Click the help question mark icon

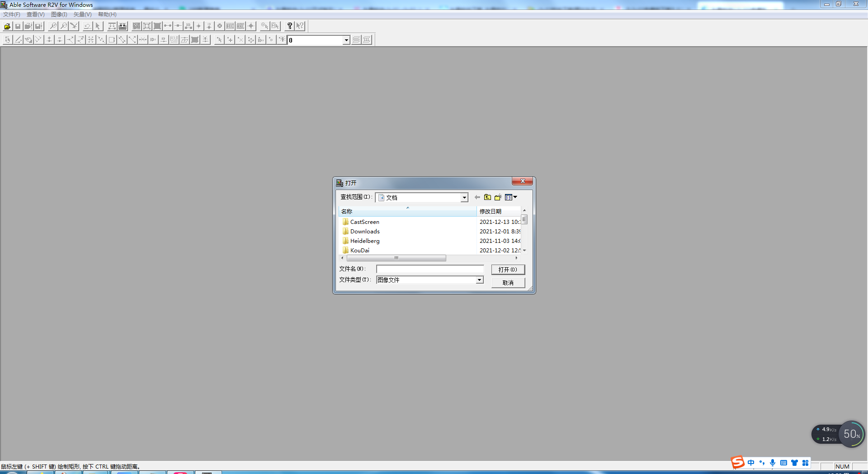[290, 26]
